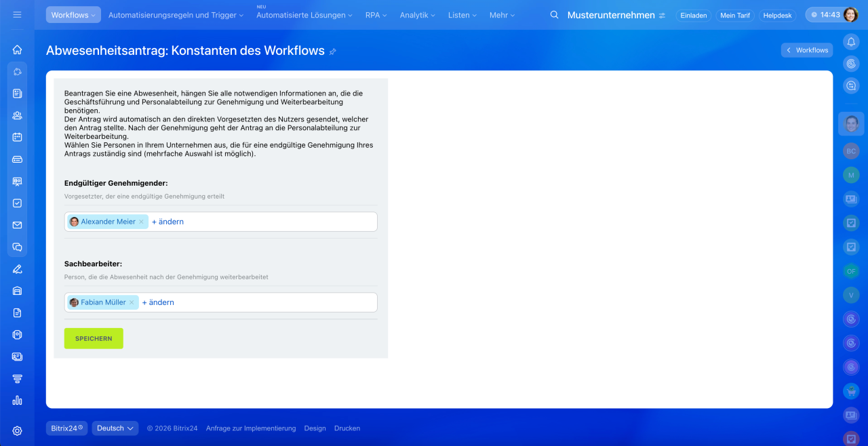868x446 pixels.
Task: Expand the Analytik menu
Action: (418, 15)
